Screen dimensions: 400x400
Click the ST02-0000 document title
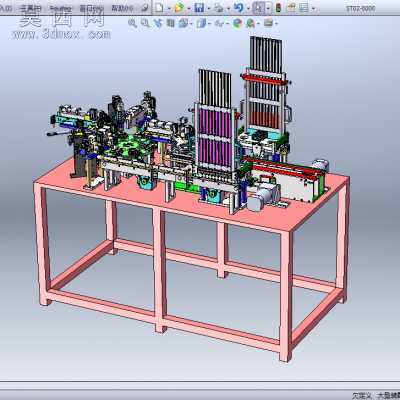coord(361,8)
